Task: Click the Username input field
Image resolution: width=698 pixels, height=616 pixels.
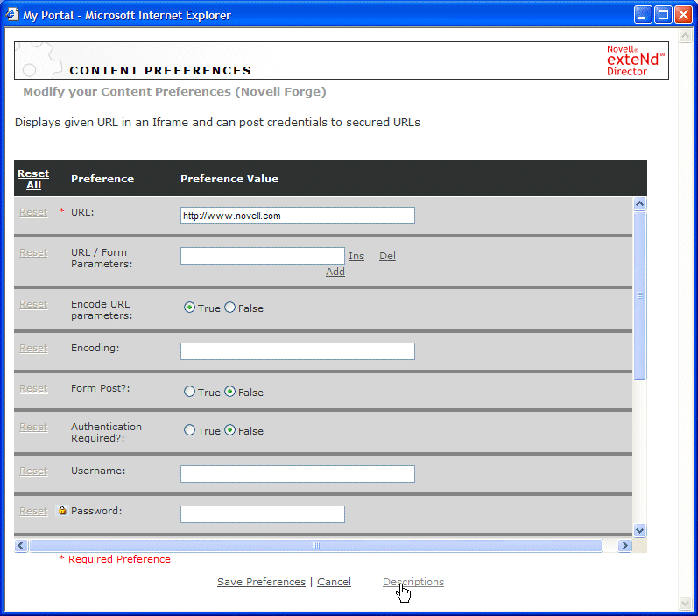Action: point(298,474)
